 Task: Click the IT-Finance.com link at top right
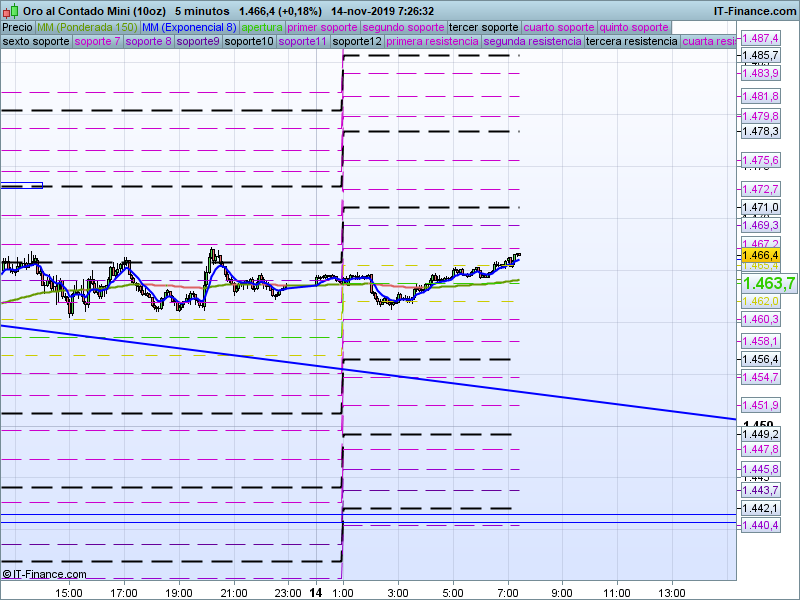[755, 11]
